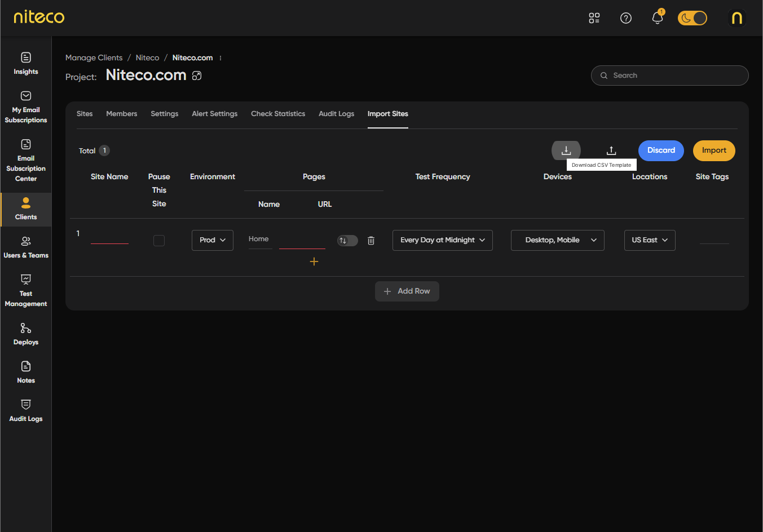Toggle dark mode switch
The width and height of the screenshot is (763, 532).
coord(693,18)
